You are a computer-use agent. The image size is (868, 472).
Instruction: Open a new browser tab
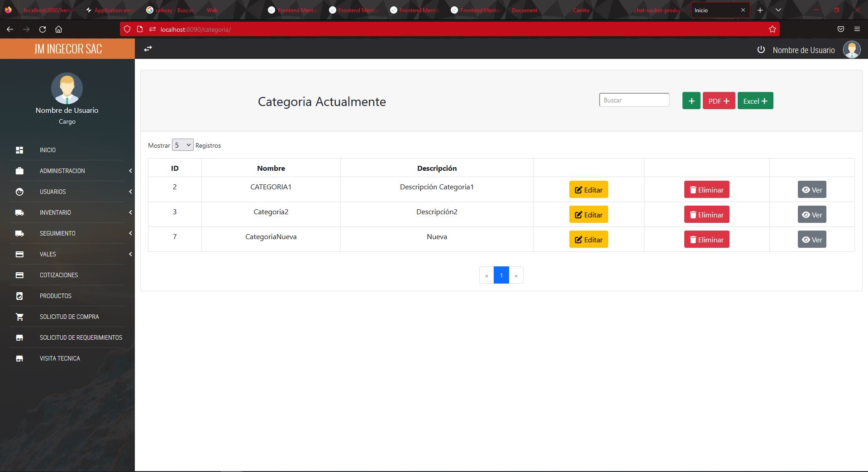click(x=760, y=10)
